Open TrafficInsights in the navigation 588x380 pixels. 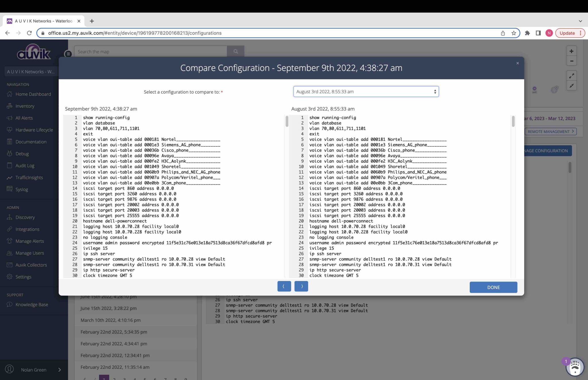pos(29,177)
